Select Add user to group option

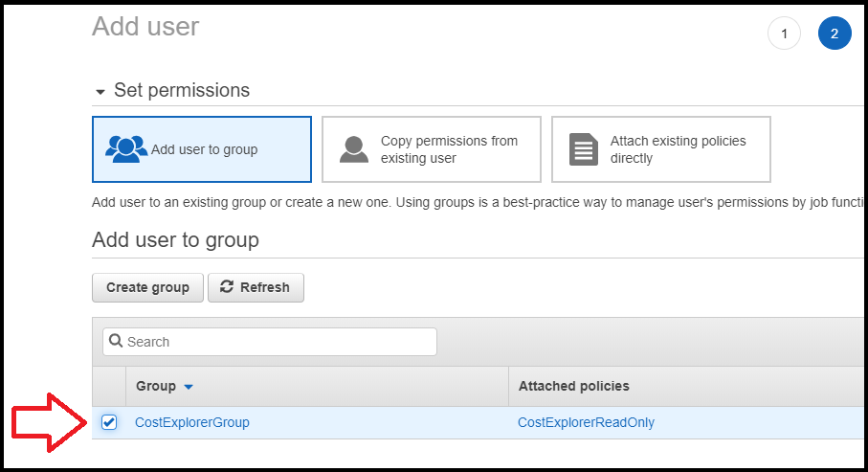pos(202,149)
